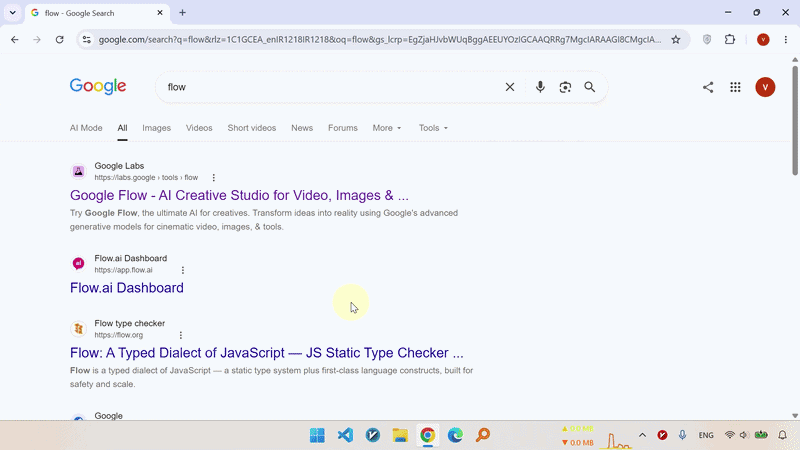Click the scrollbar down arrow

[x=795, y=416]
